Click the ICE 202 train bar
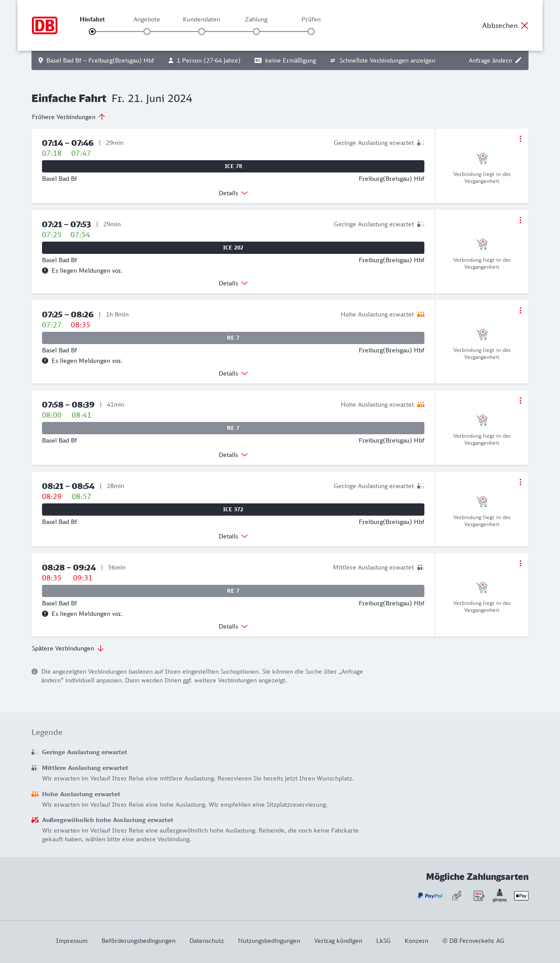Image resolution: width=560 pixels, height=963 pixels. tap(233, 248)
